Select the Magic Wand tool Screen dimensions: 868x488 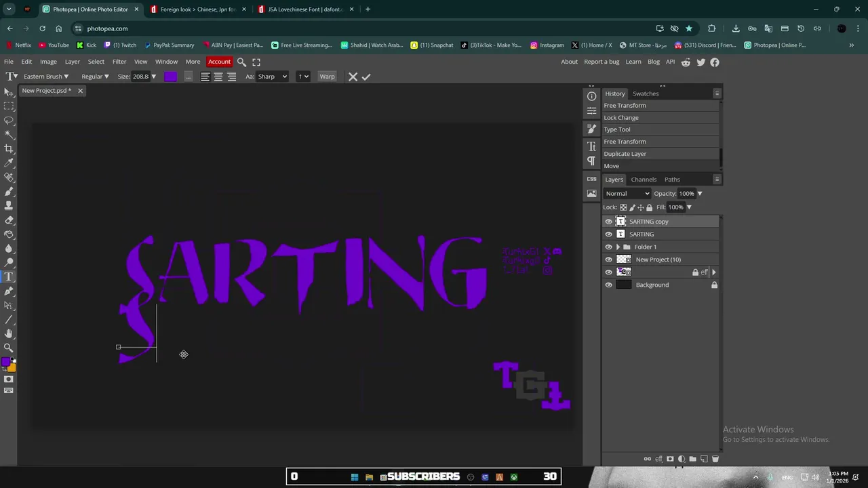pos(9,135)
